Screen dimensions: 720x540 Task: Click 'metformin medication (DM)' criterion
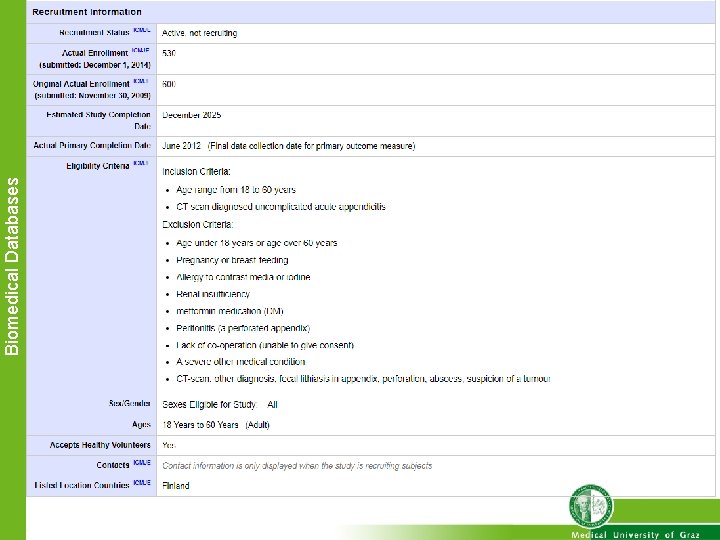click(230, 311)
